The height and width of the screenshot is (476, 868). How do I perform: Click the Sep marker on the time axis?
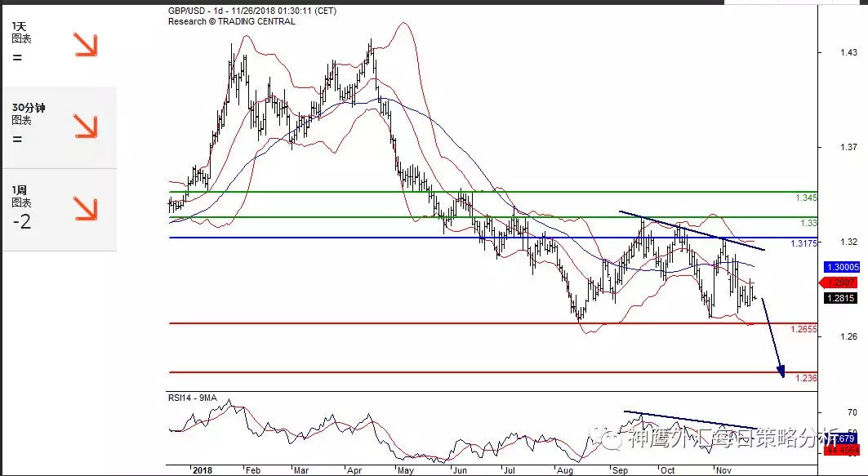point(620,470)
